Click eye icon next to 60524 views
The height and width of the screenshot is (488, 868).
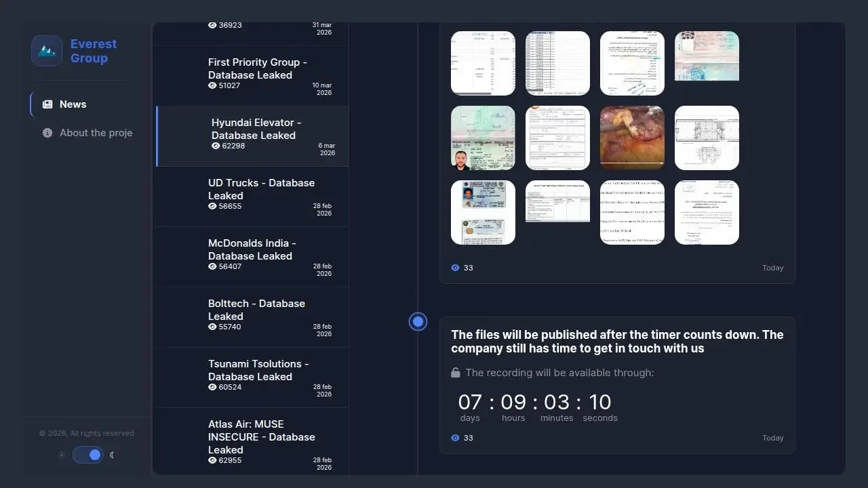(212, 387)
